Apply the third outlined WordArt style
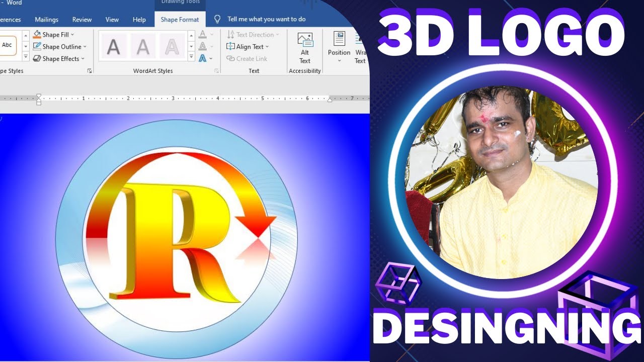 pos(172,47)
